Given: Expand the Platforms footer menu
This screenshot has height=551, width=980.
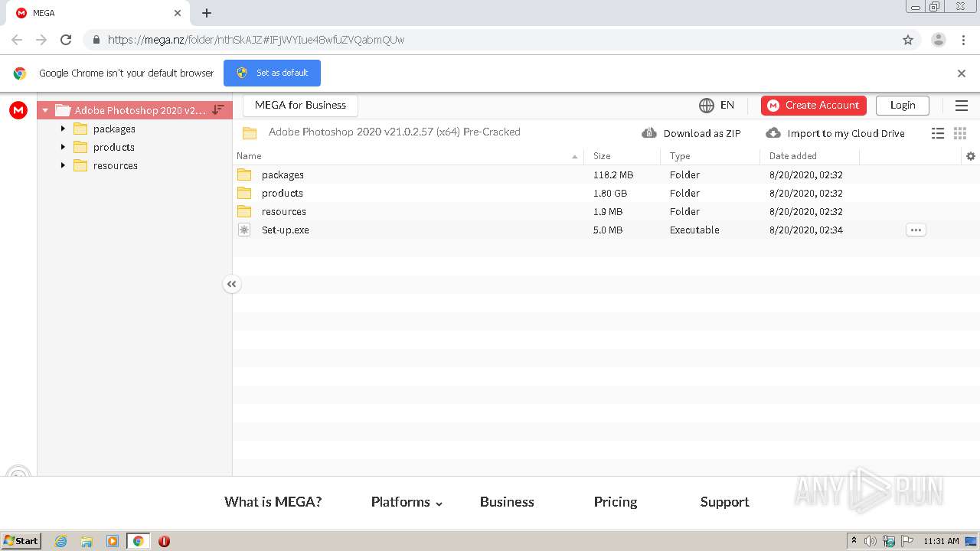Looking at the screenshot, I should [407, 502].
